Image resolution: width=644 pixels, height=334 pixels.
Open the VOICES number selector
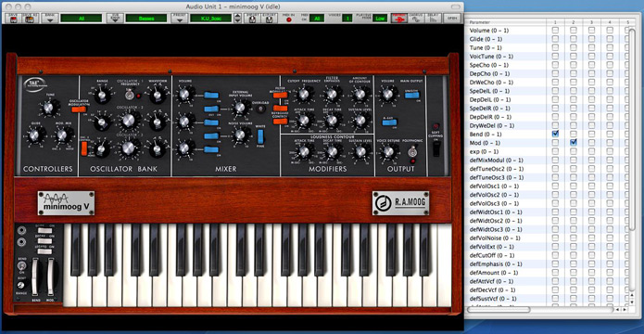pos(347,19)
